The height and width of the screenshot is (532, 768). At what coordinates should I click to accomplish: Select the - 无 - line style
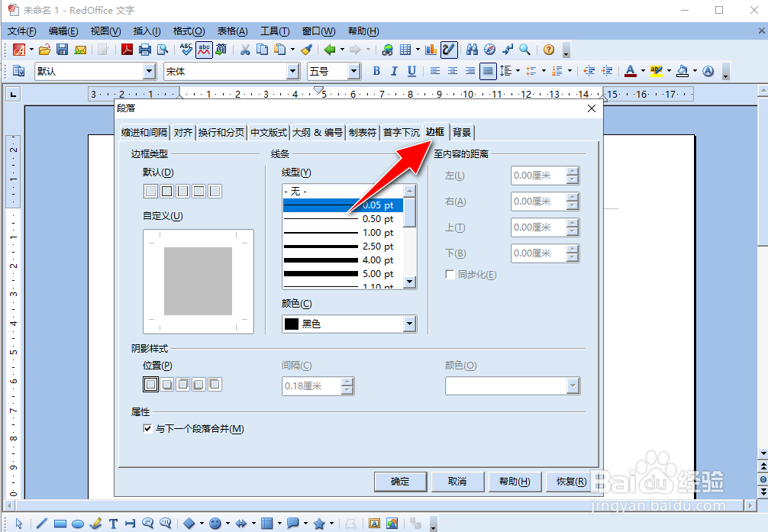(343, 191)
